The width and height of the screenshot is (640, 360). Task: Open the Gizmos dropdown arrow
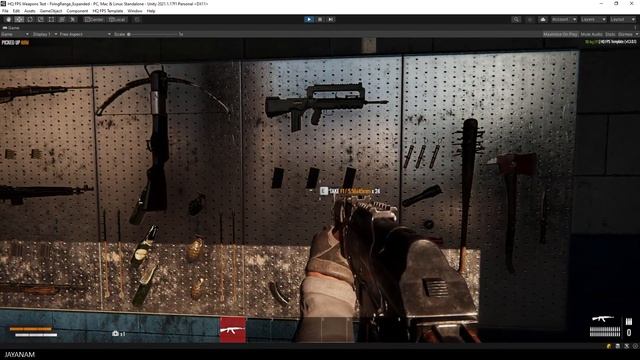coord(636,34)
